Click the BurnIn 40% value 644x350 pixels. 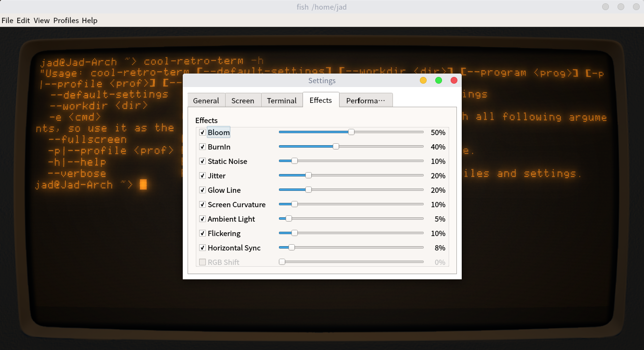[438, 147]
